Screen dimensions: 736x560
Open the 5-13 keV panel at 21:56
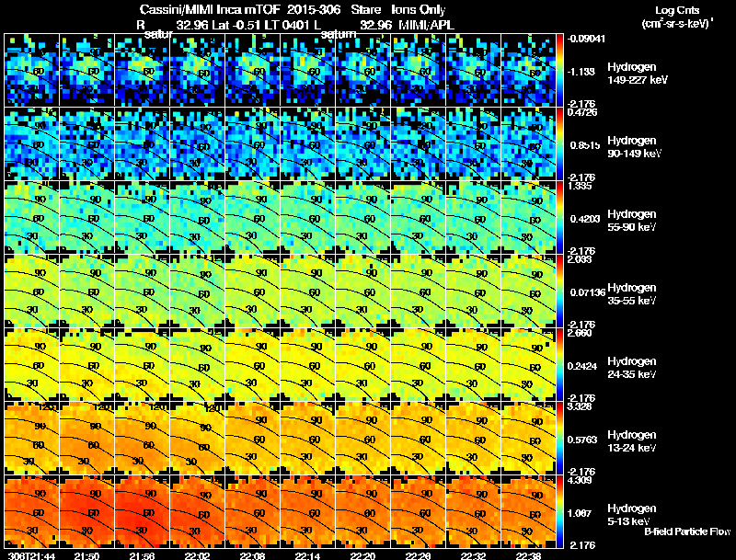143,511
